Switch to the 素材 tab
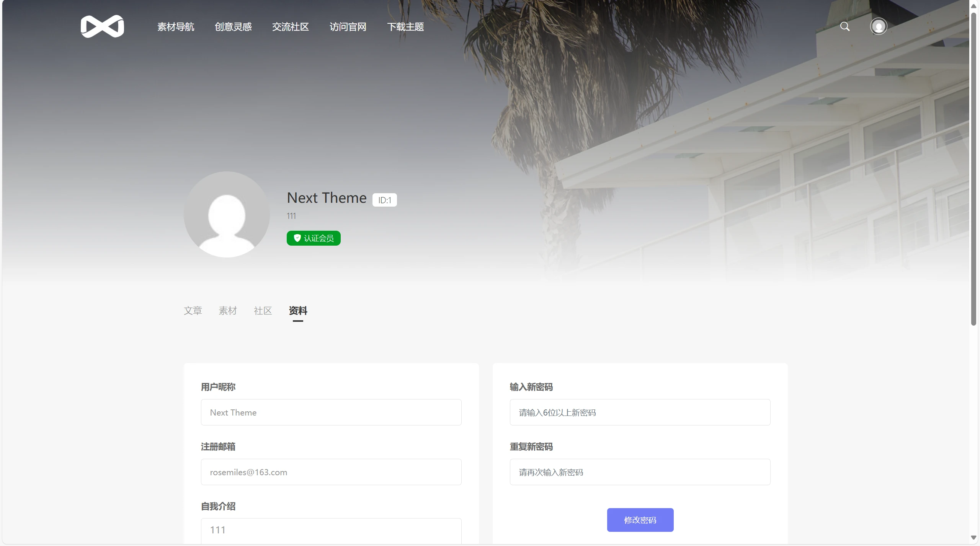The height and width of the screenshot is (546, 980). click(x=228, y=310)
